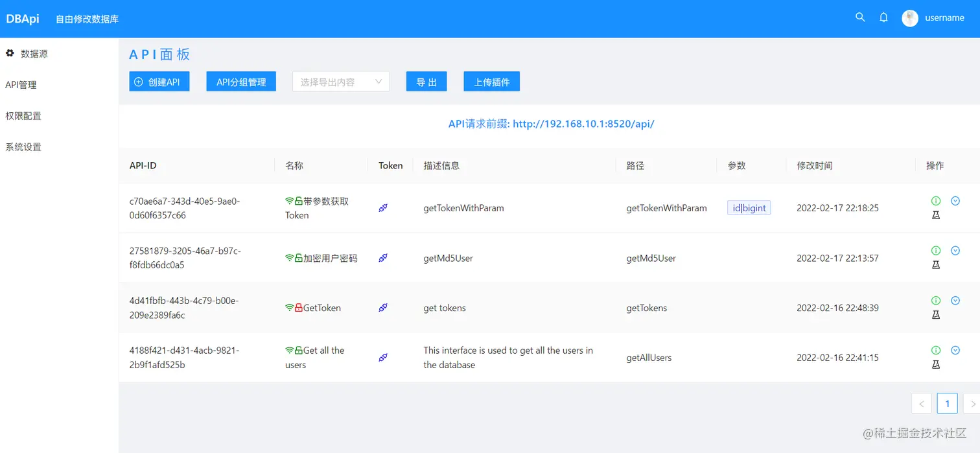Click the getAllUsers path cell

649,358
